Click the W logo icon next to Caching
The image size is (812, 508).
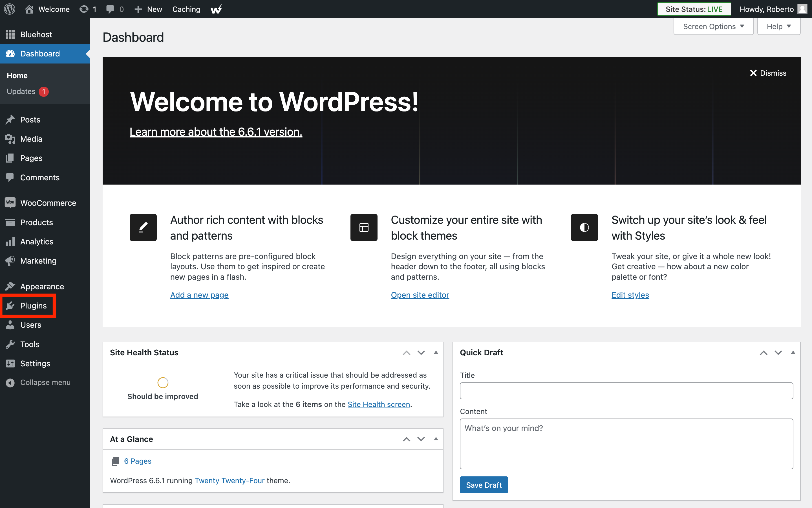(217, 9)
